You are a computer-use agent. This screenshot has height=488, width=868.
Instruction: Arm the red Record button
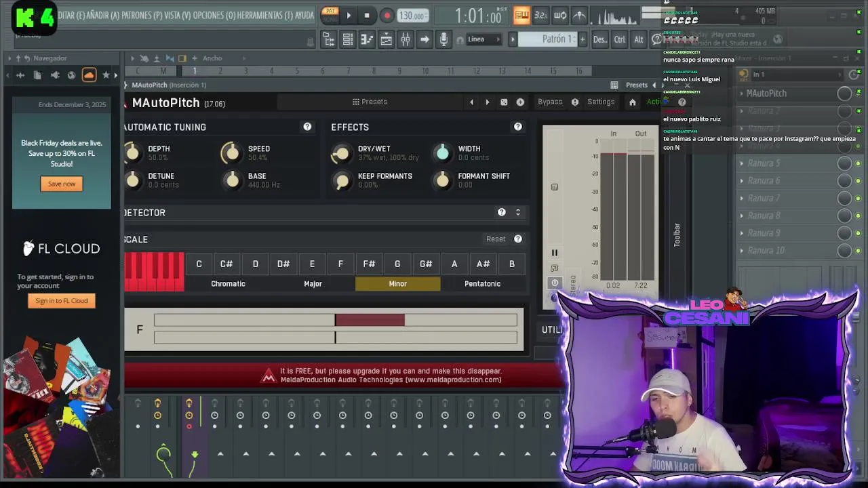(387, 16)
